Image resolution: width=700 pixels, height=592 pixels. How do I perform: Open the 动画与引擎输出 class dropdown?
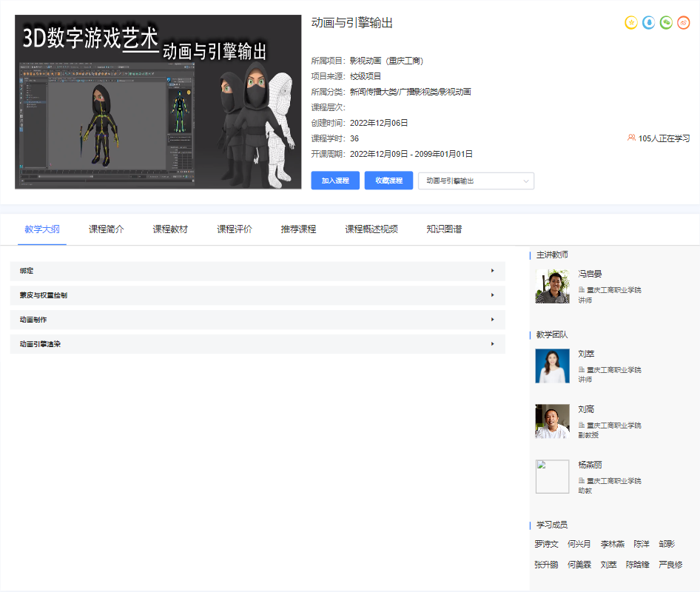tap(476, 181)
